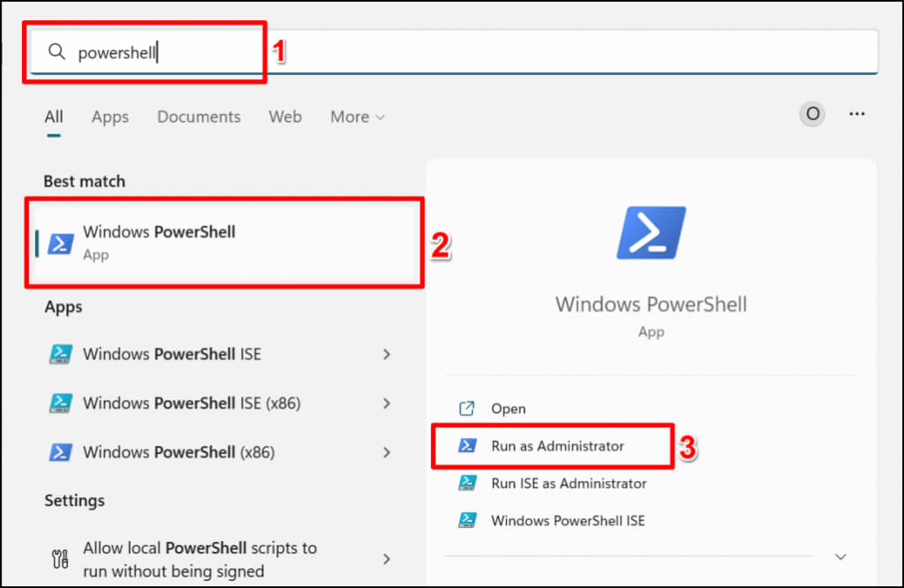Expand Windows PowerShell ISE arrow
Image resolution: width=904 pixels, height=588 pixels.
tap(387, 354)
